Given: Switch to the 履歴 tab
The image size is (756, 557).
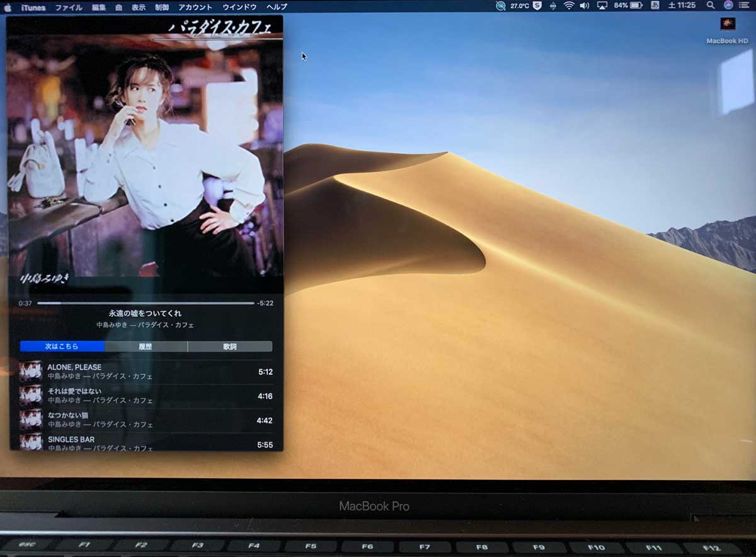Looking at the screenshot, I should point(146,347).
